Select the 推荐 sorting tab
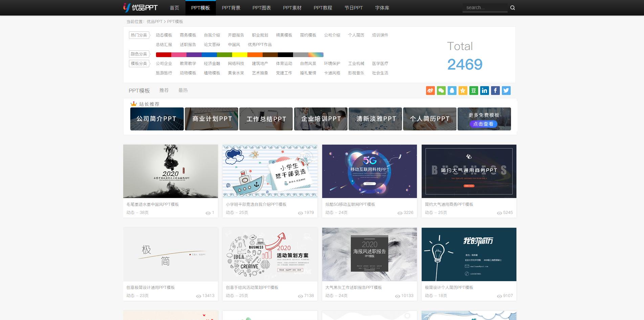 164,90
